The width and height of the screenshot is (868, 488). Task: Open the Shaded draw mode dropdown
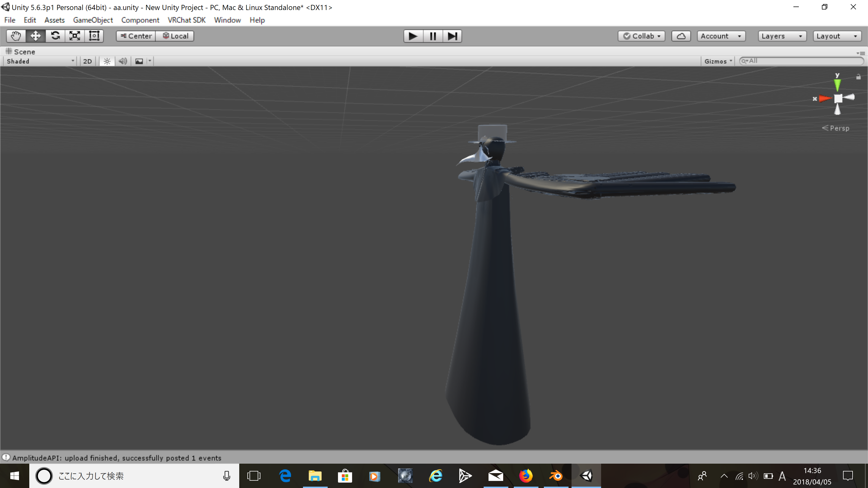[40, 61]
